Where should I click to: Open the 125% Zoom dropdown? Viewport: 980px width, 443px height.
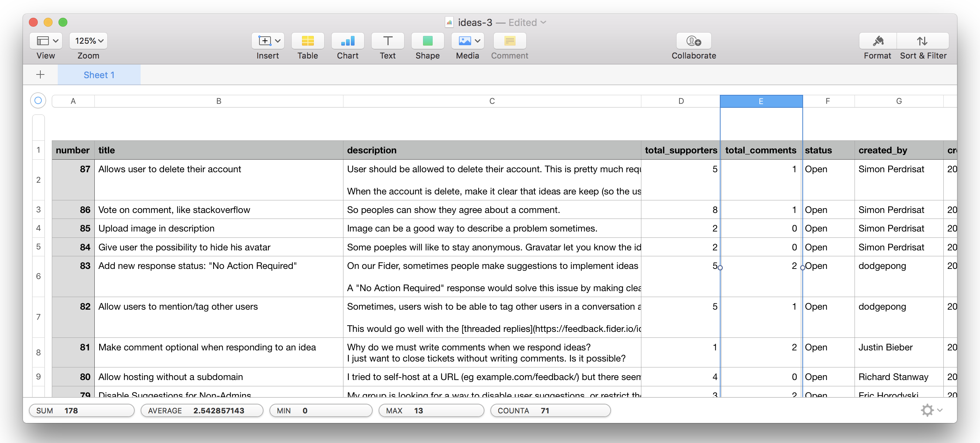pyautogui.click(x=89, y=41)
